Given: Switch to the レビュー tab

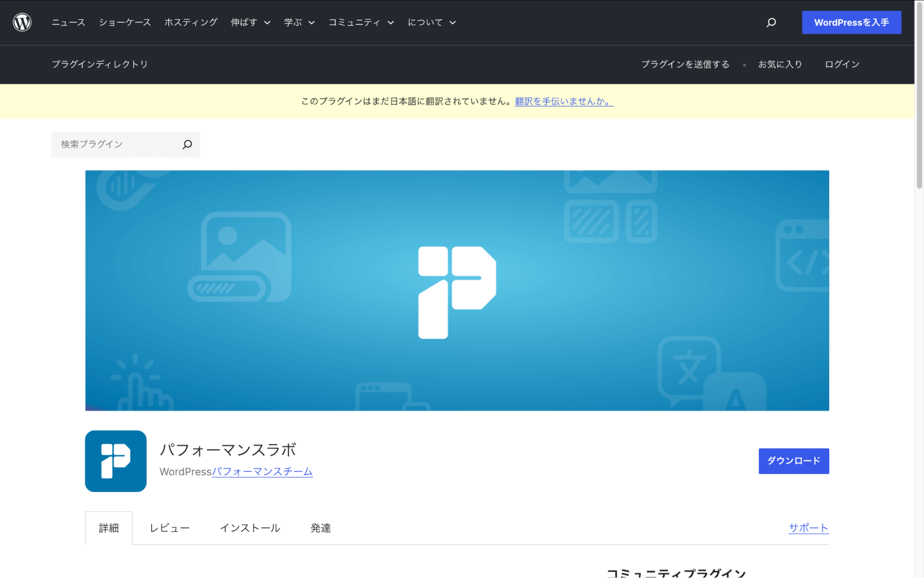Looking at the screenshot, I should (170, 528).
